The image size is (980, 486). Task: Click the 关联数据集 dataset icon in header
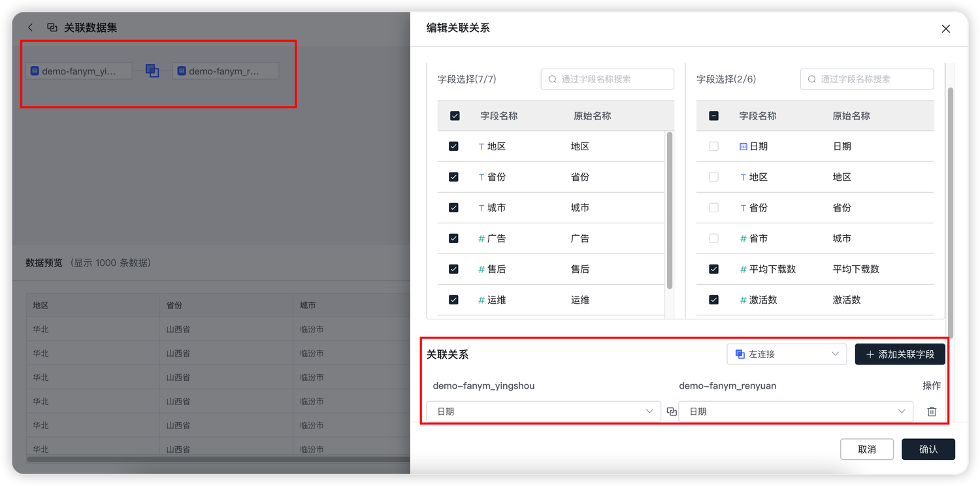[x=52, y=27]
